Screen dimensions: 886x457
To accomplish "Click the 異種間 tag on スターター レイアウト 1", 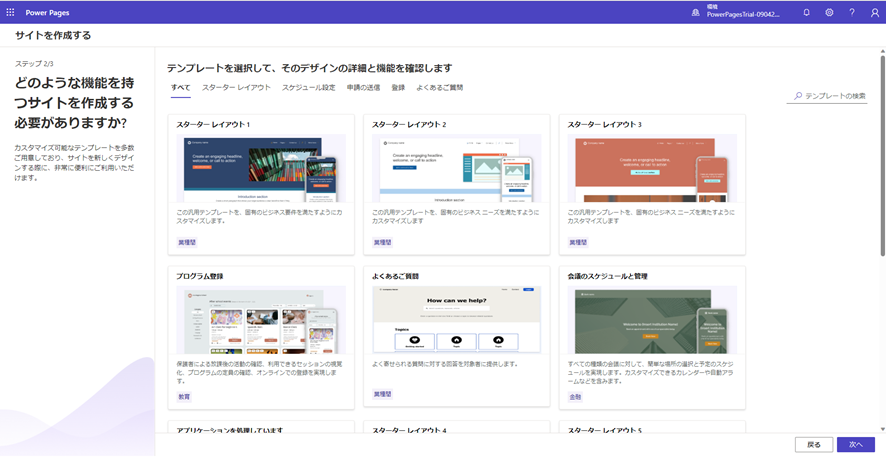I will click(187, 242).
